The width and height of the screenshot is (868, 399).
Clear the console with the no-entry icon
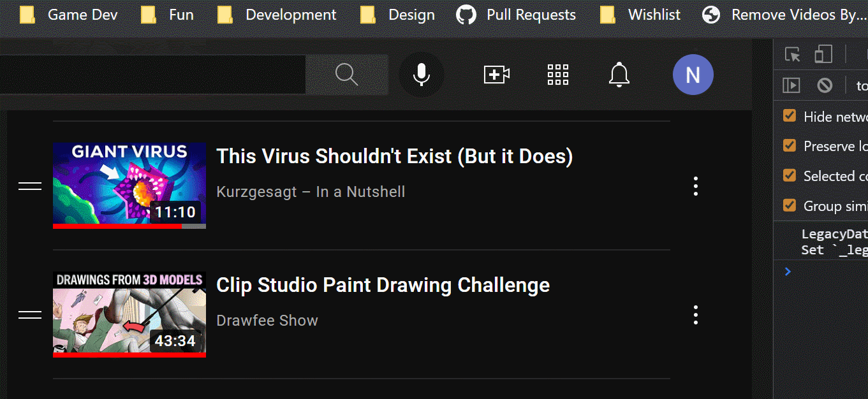(825, 85)
